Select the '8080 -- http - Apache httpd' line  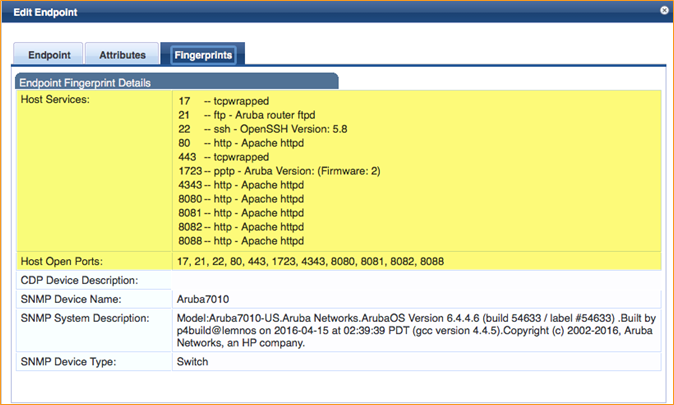pos(241,199)
